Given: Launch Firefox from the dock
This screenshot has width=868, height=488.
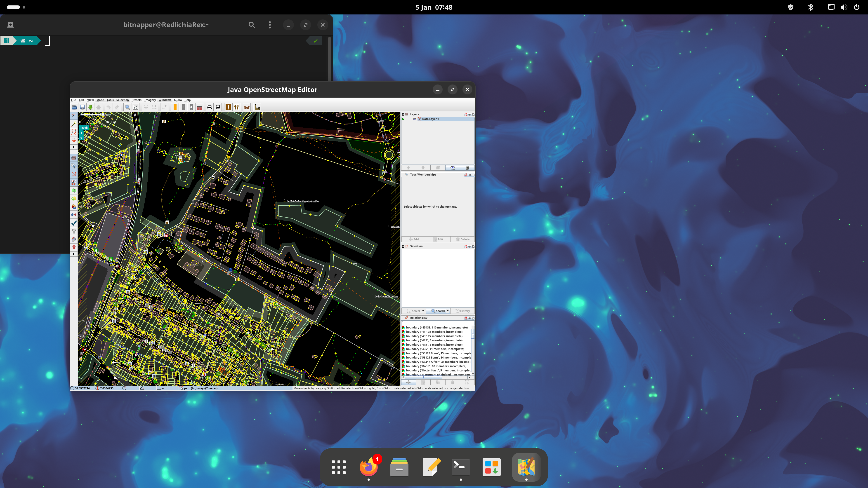Looking at the screenshot, I should 369,467.
